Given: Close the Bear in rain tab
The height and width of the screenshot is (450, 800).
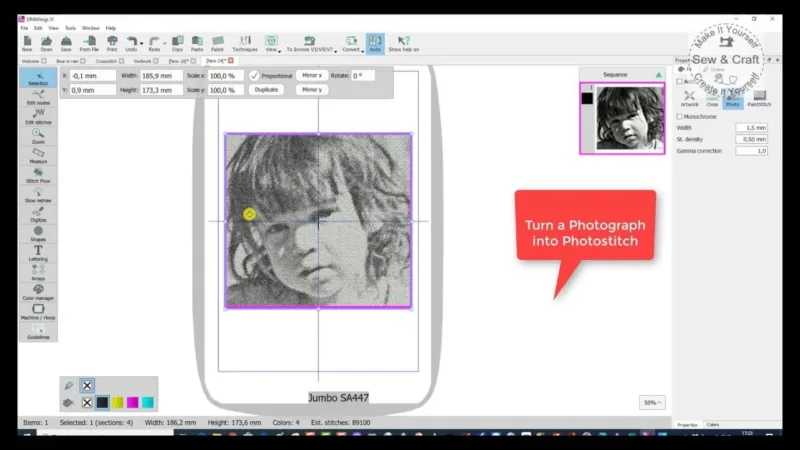Looking at the screenshot, I should click(83, 61).
